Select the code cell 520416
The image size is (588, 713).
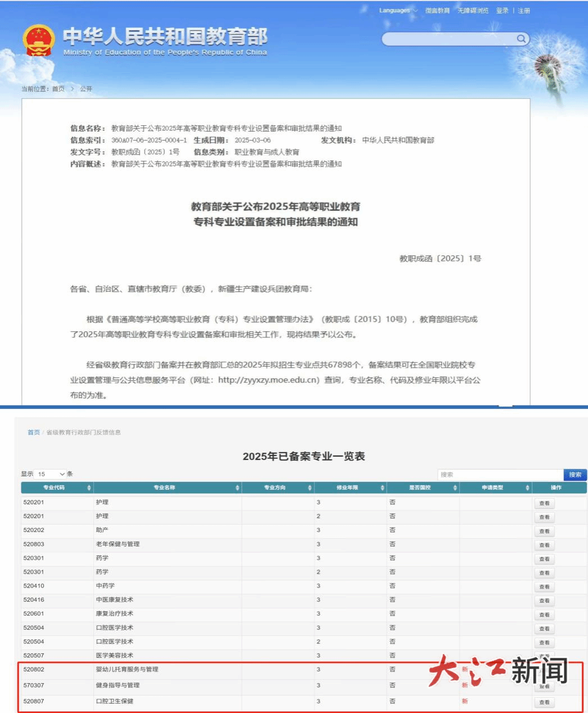point(34,599)
